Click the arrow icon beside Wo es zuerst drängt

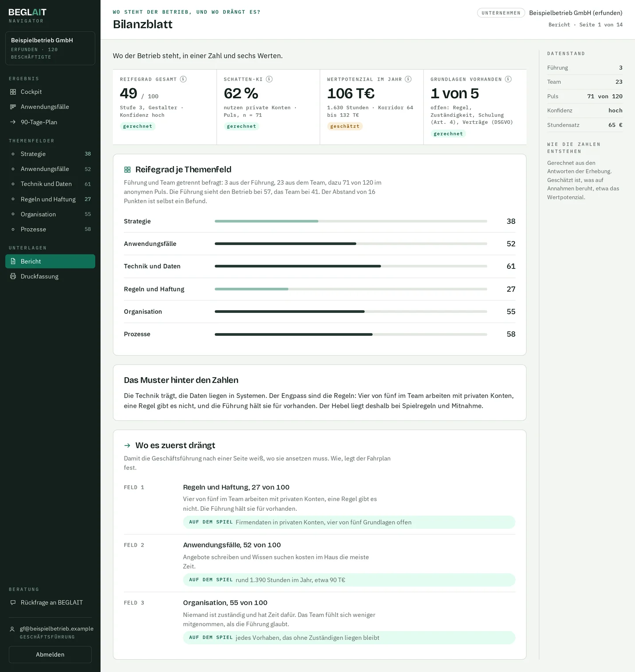pos(127,446)
